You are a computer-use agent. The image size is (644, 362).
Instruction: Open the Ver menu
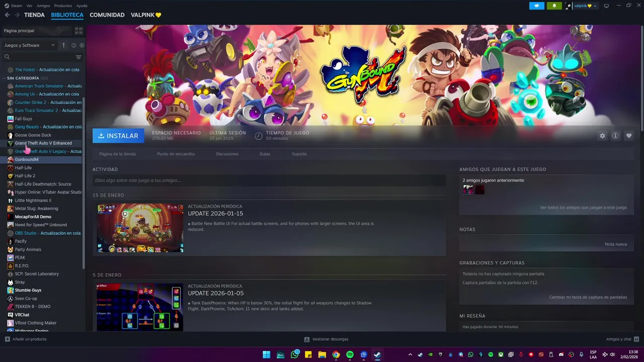coord(29,6)
